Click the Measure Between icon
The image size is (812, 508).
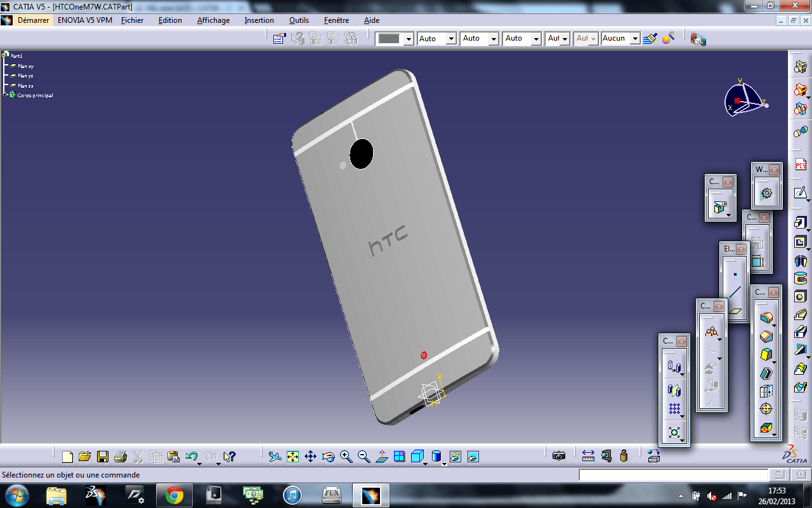click(588, 456)
